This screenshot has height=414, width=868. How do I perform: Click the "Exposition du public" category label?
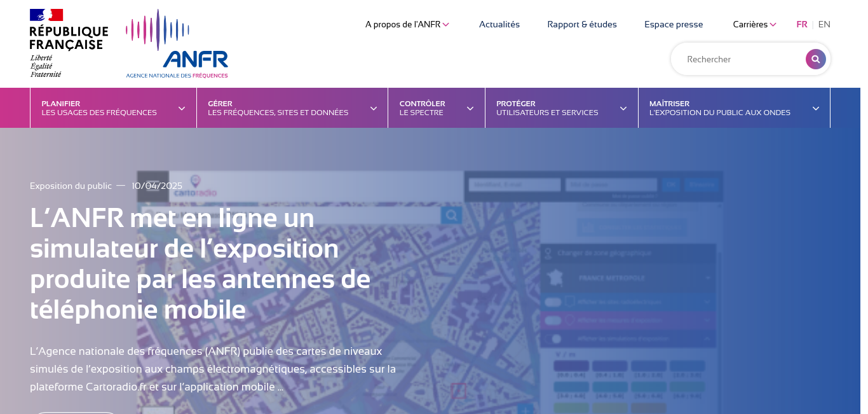click(71, 186)
